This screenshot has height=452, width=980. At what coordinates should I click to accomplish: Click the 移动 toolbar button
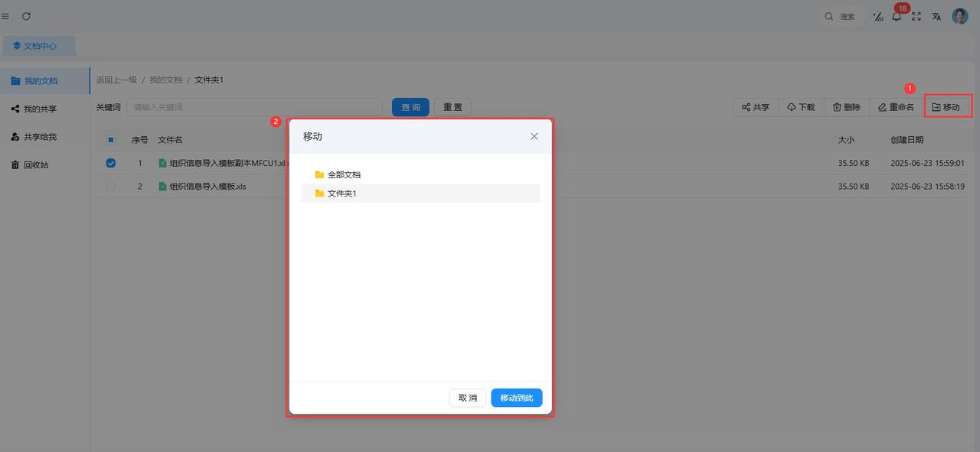(946, 107)
